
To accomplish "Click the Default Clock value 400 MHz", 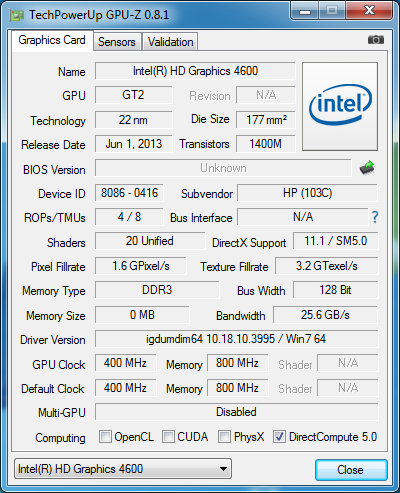I will [x=126, y=388].
